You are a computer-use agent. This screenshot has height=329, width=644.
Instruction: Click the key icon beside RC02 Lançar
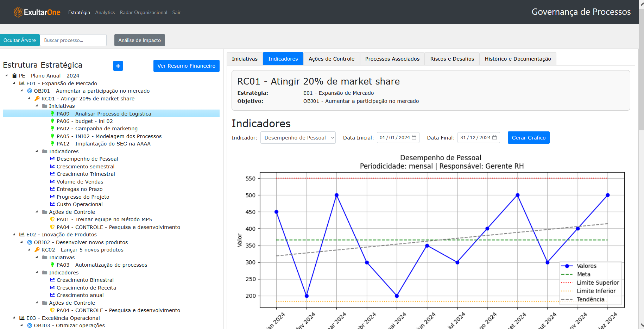[x=37, y=250]
